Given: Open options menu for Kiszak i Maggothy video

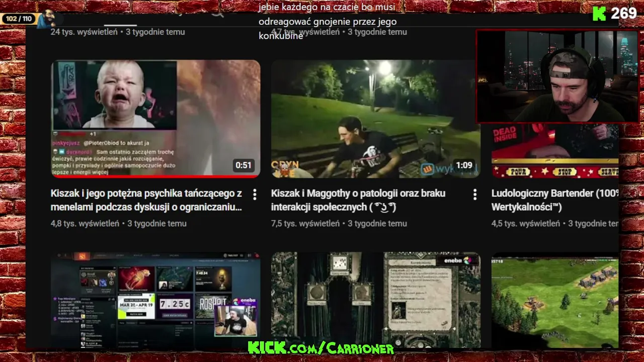Looking at the screenshot, I should coord(475,194).
